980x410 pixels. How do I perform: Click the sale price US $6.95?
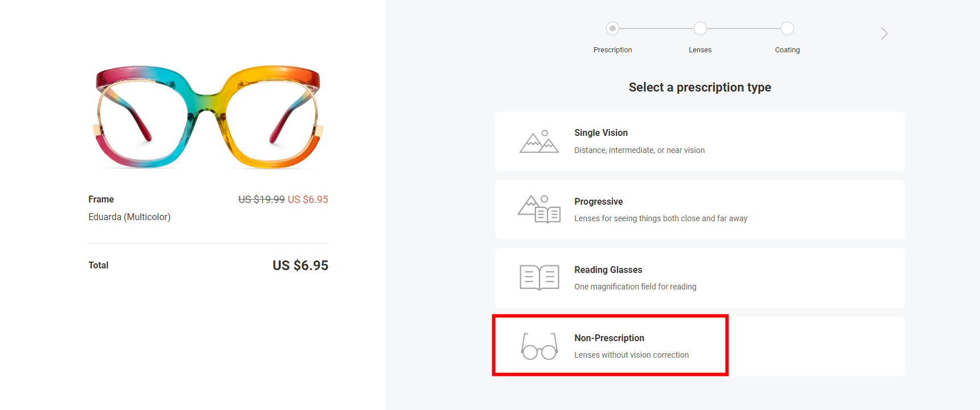point(308,200)
